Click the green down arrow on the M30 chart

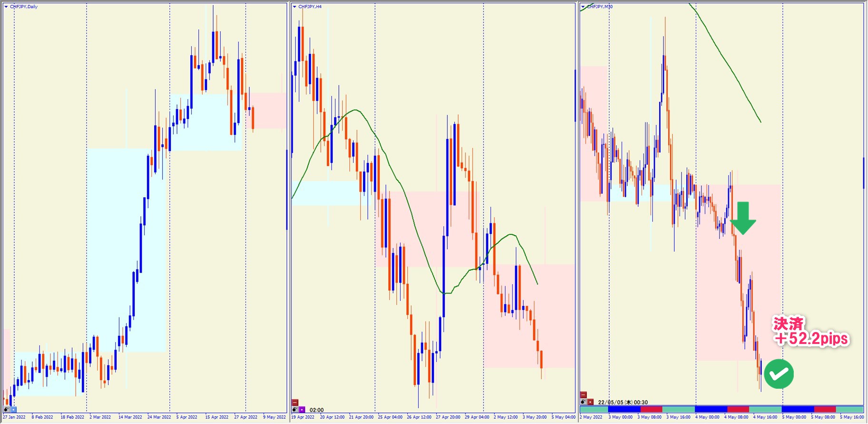click(x=742, y=218)
